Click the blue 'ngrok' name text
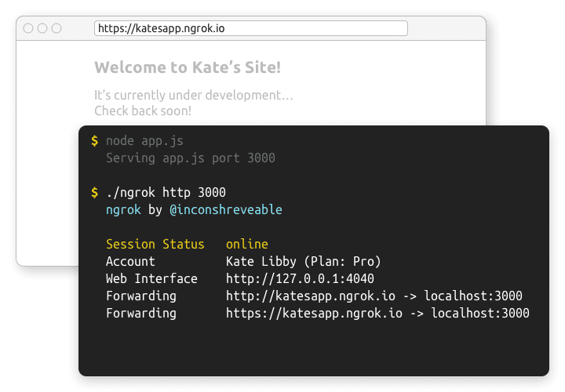This screenshot has width=565, height=392. [123, 210]
